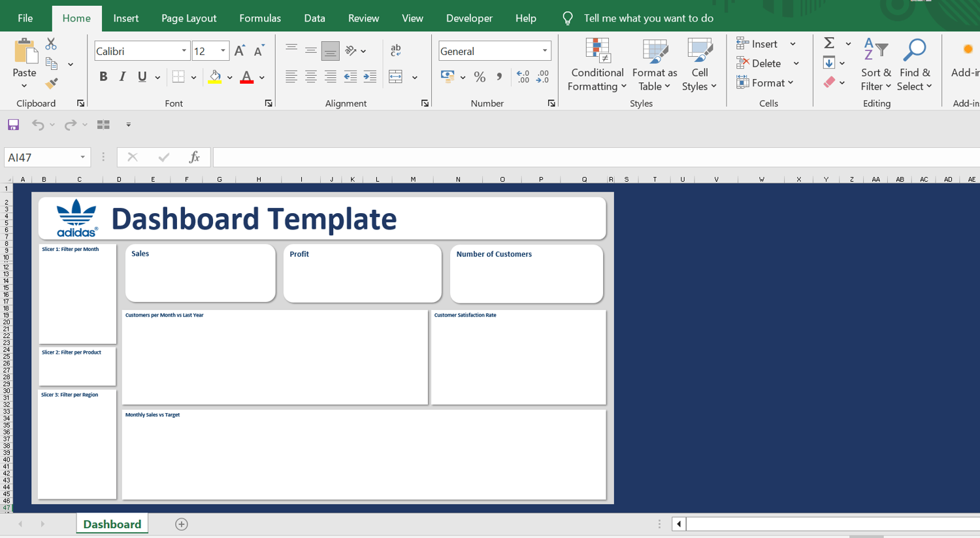Image resolution: width=980 pixels, height=538 pixels.
Task: Open the font size dropdown
Action: click(223, 51)
